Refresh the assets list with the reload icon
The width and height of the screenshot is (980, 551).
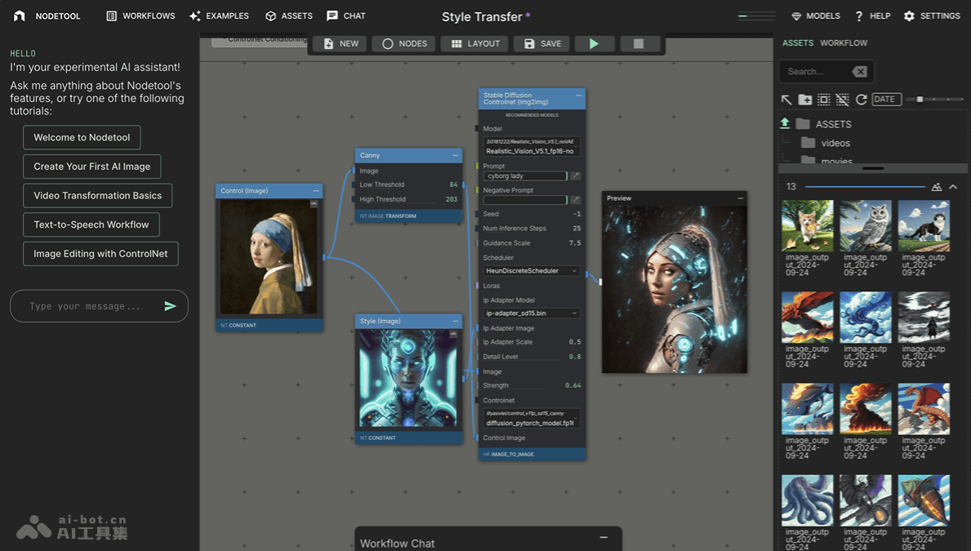[862, 100]
